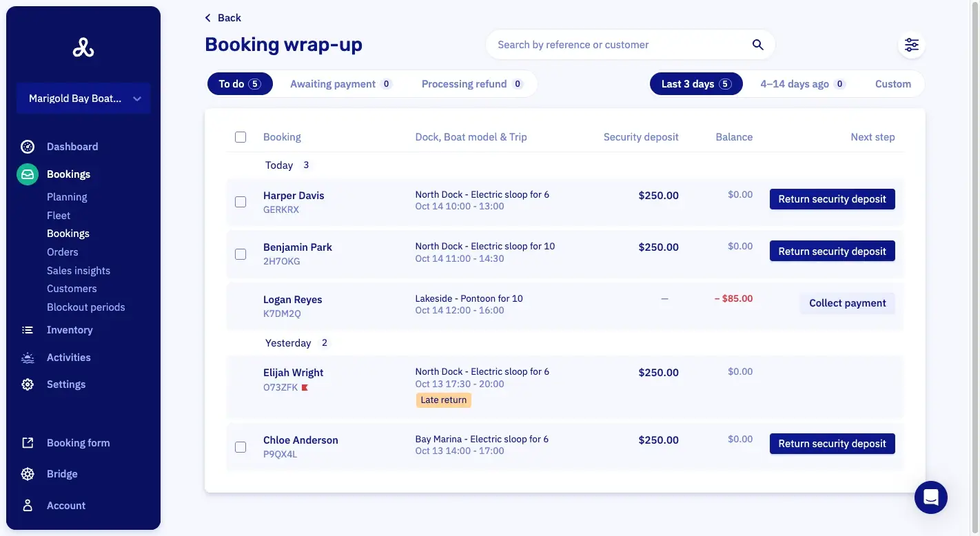Open the Dashboard gauge icon
This screenshot has width=980, height=536.
[x=28, y=147]
